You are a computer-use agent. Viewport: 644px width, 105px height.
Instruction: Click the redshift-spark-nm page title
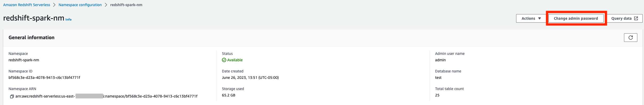tap(34, 18)
